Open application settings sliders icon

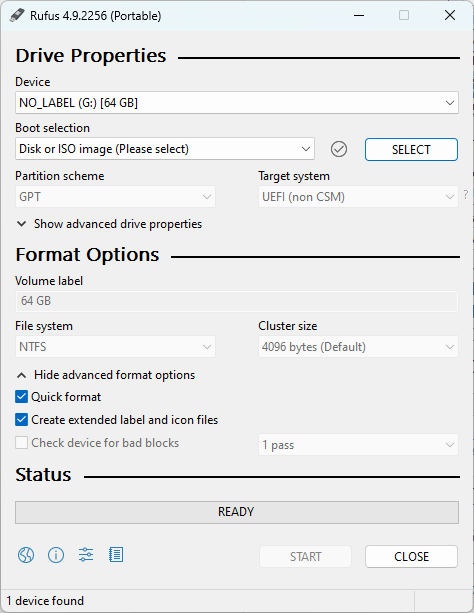point(86,555)
